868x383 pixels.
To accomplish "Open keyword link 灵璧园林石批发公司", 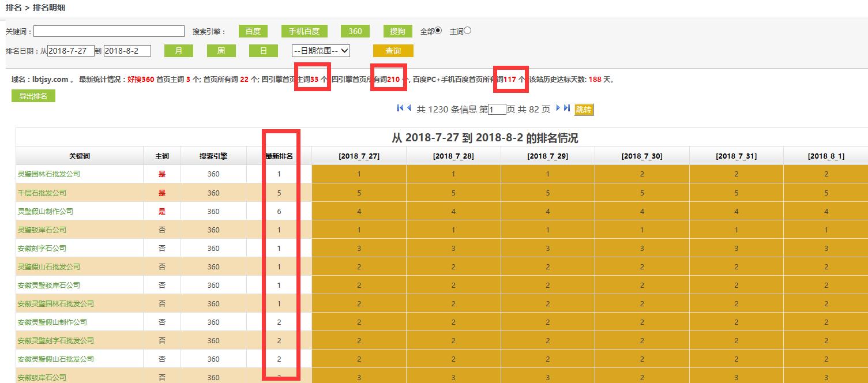I will point(49,174).
